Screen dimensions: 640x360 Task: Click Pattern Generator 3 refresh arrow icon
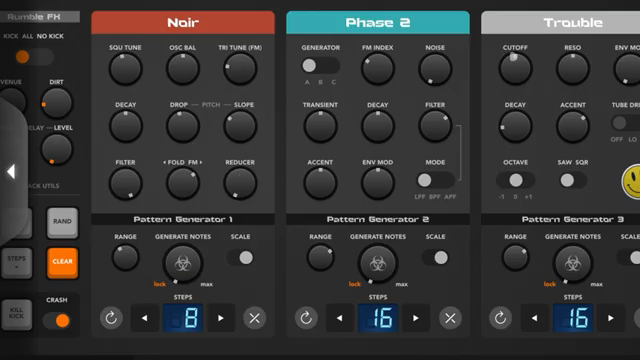500,318
